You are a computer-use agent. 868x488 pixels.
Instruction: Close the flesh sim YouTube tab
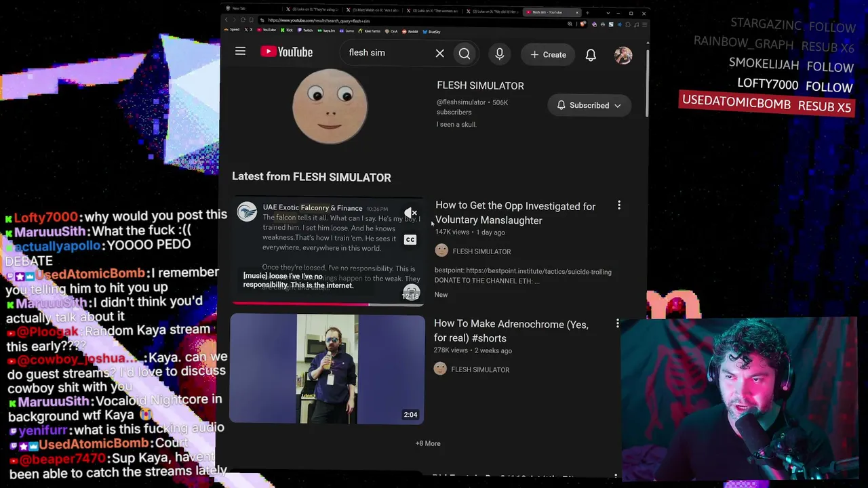[577, 12]
